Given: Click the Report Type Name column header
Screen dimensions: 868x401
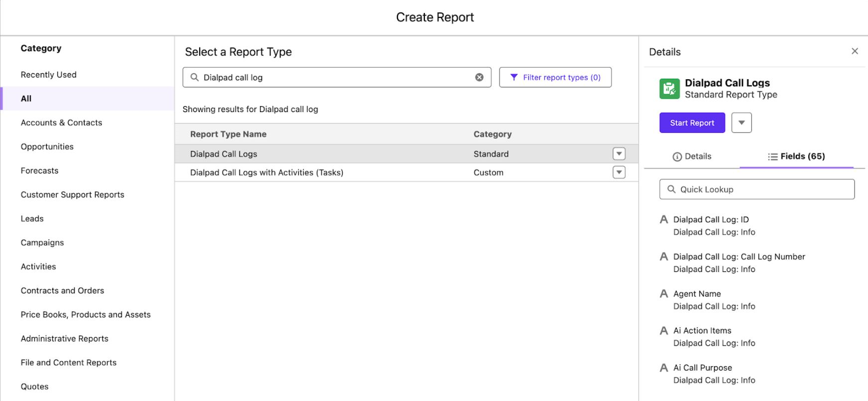Looking at the screenshot, I should click(x=228, y=134).
